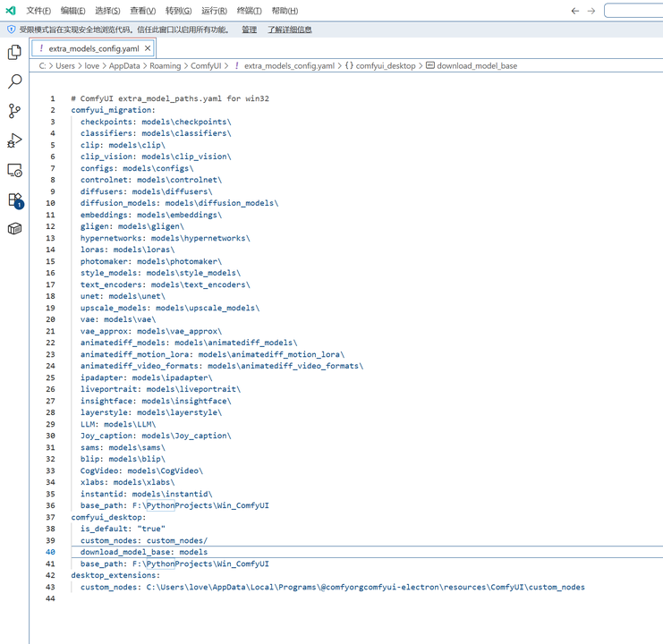Click the comfyui_desktop: key text
663x644 pixels.
(x=108, y=517)
